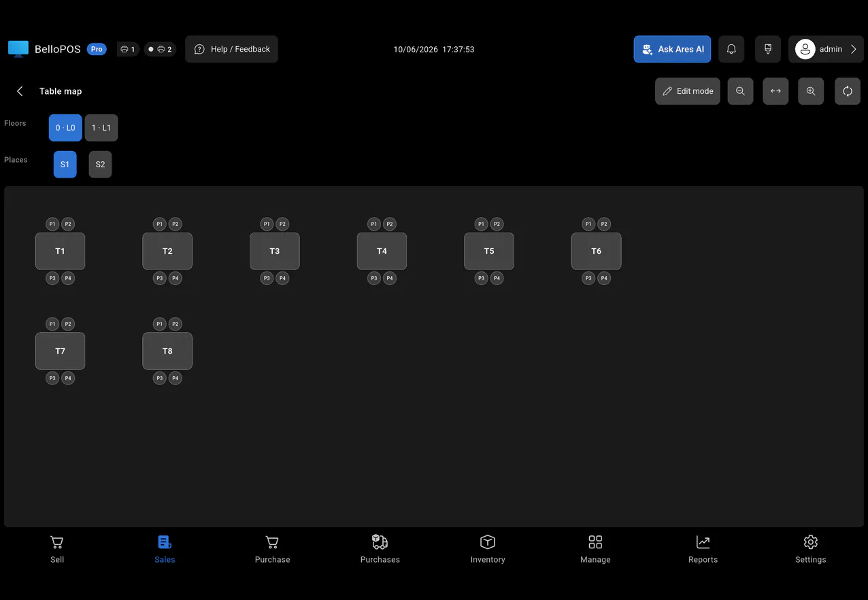Click the printer indicator showing 1
868x600 pixels.
(x=128, y=49)
